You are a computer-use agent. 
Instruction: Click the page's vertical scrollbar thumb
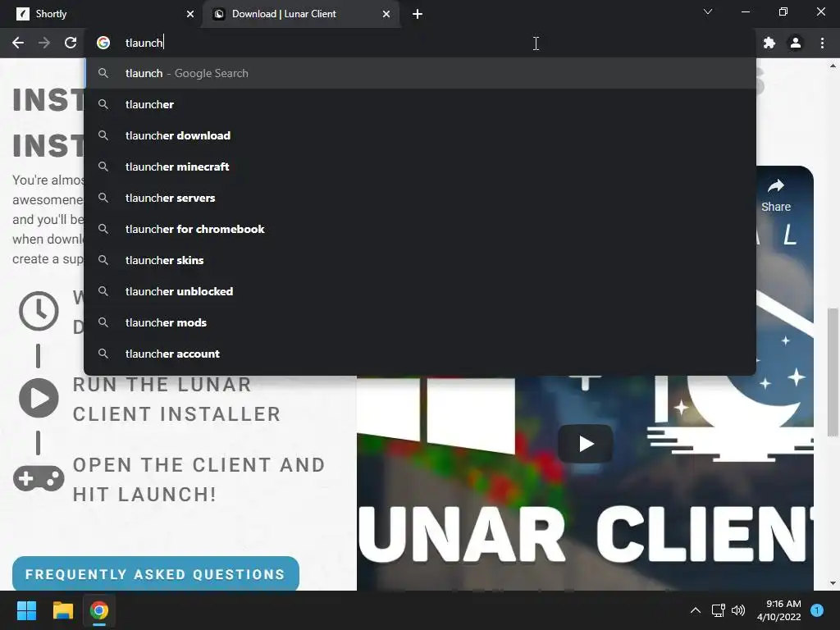point(833,372)
